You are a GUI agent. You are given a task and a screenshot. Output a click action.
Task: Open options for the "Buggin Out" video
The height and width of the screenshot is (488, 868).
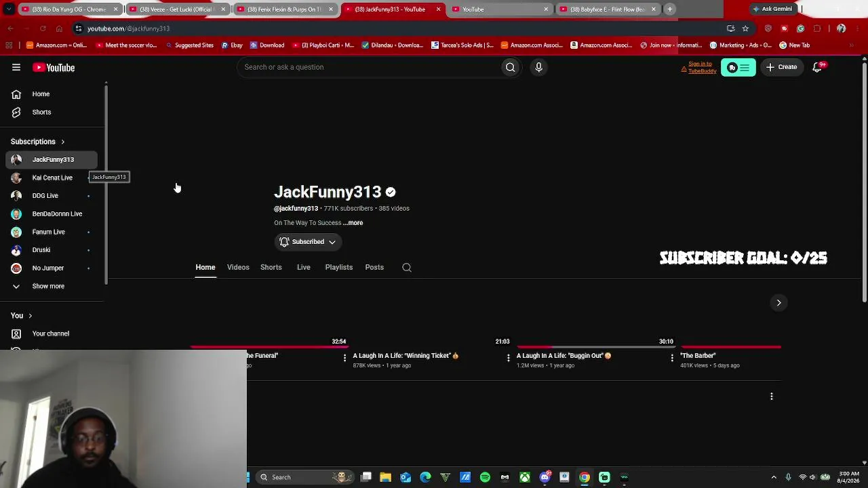coord(672,358)
